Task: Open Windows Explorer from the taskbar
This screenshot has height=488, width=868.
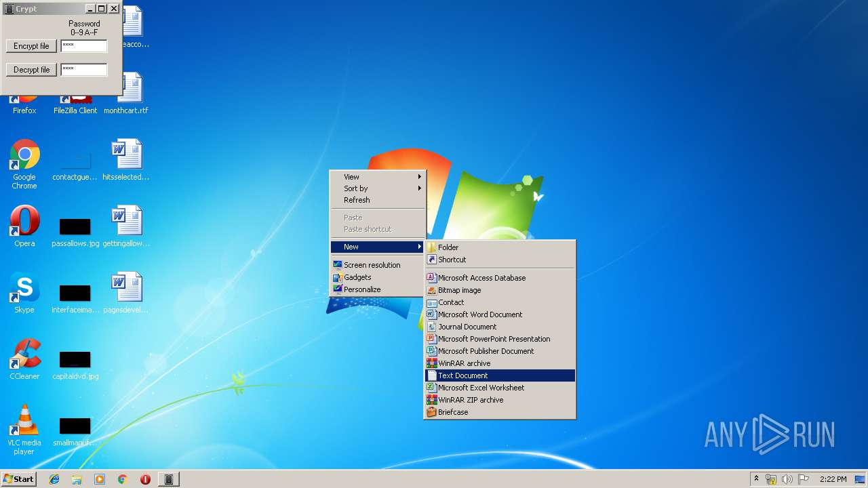Action: coord(77,479)
